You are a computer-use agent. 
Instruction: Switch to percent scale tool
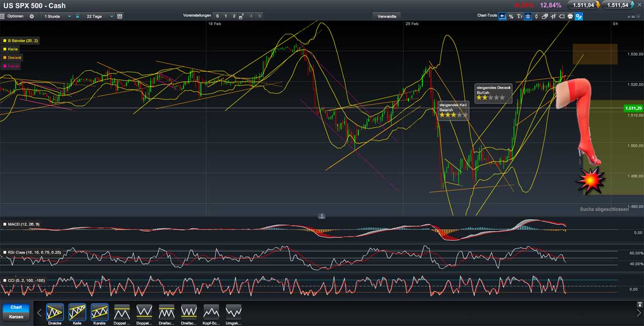(511, 17)
